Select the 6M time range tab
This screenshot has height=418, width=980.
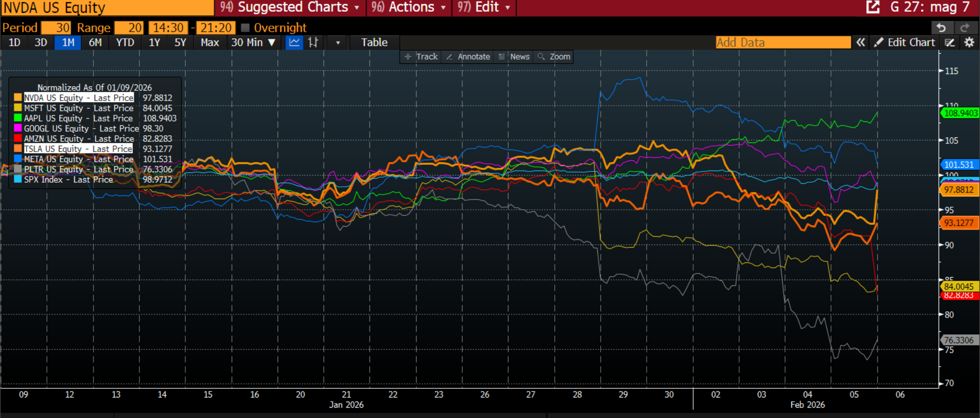click(95, 42)
